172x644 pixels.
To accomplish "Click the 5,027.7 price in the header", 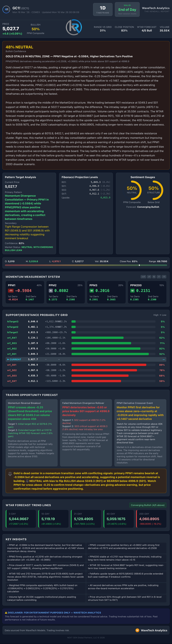I will 11,29.
